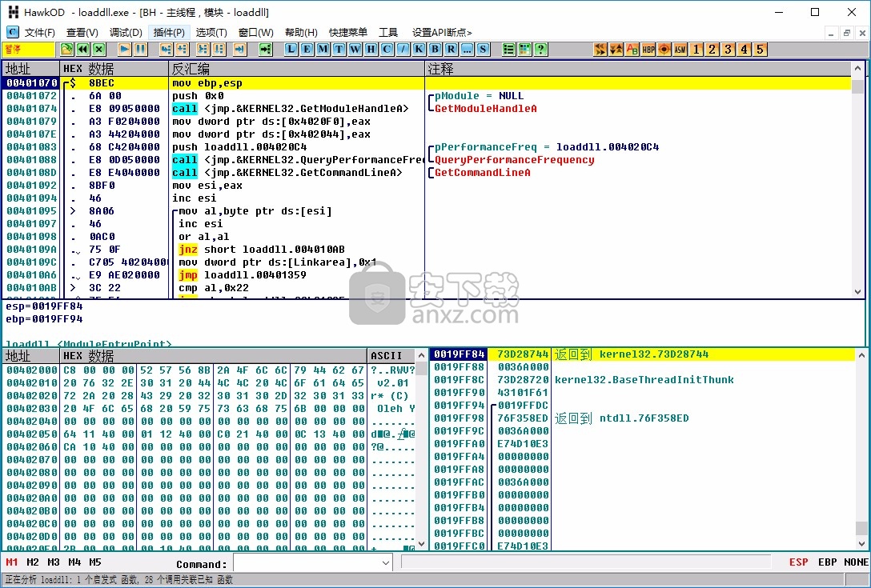Click the 反汇编 column header
The image size is (871, 588).
(x=297, y=69)
